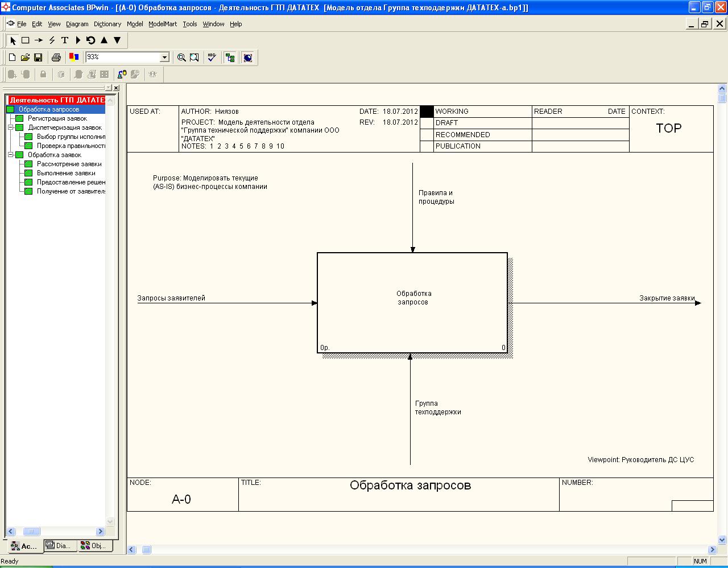
Task: Open the Window menu
Action: 214,24
